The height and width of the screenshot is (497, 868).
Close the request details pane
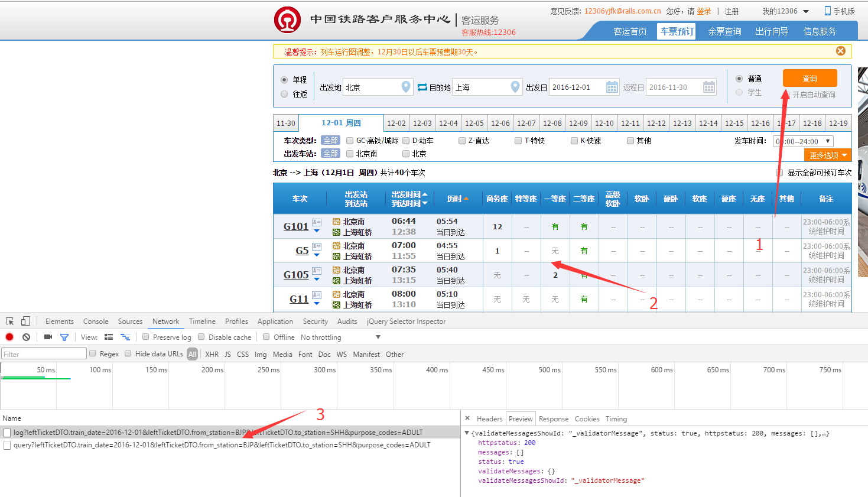pyautogui.click(x=467, y=418)
